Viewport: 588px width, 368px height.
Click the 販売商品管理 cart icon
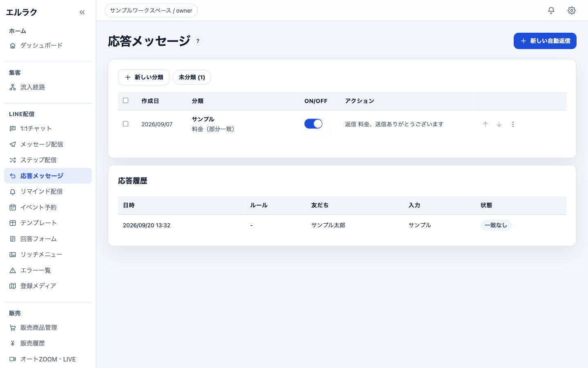click(13, 328)
